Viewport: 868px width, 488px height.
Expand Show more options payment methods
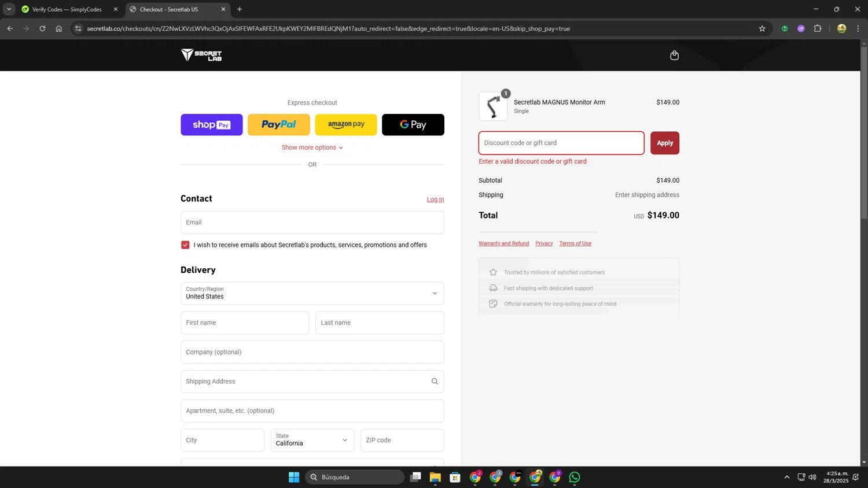[x=312, y=147]
